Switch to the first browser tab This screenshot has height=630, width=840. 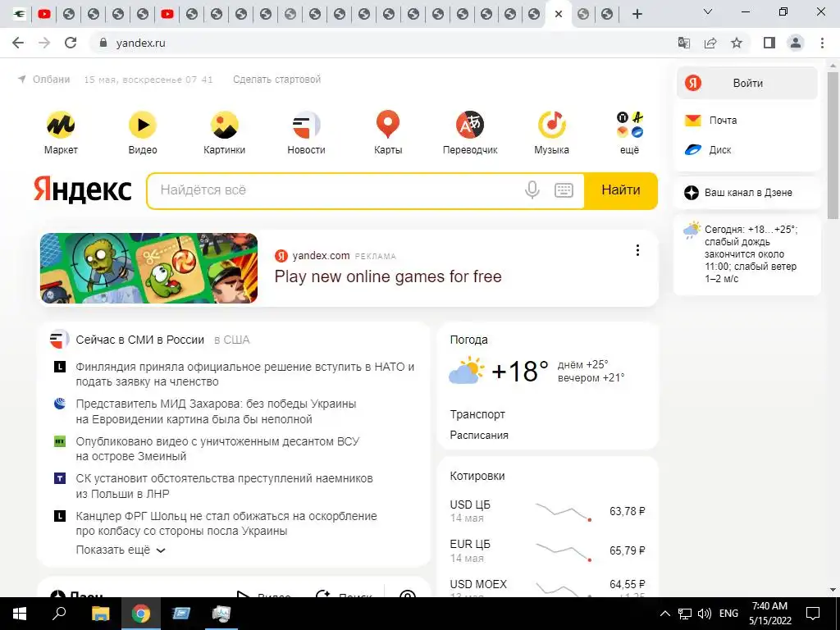click(x=20, y=15)
